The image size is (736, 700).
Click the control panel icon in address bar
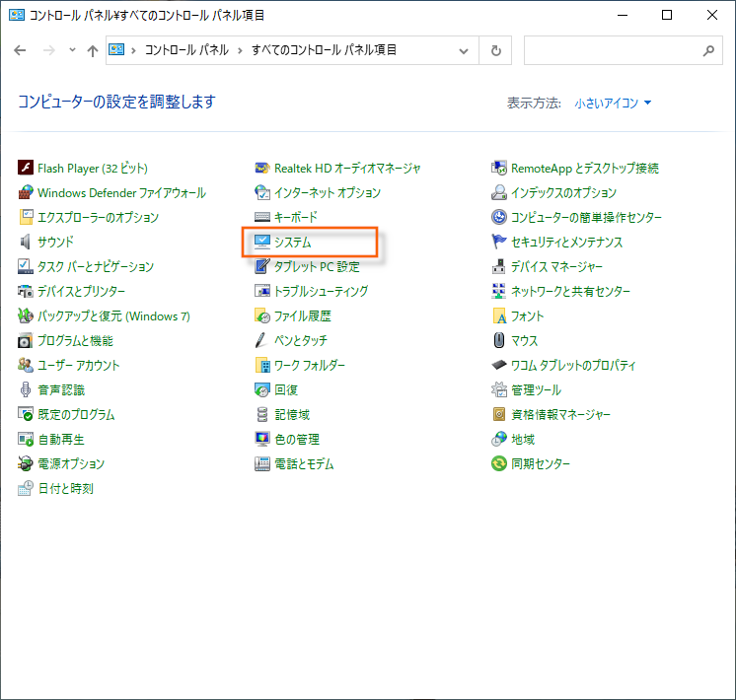click(116, 49)
